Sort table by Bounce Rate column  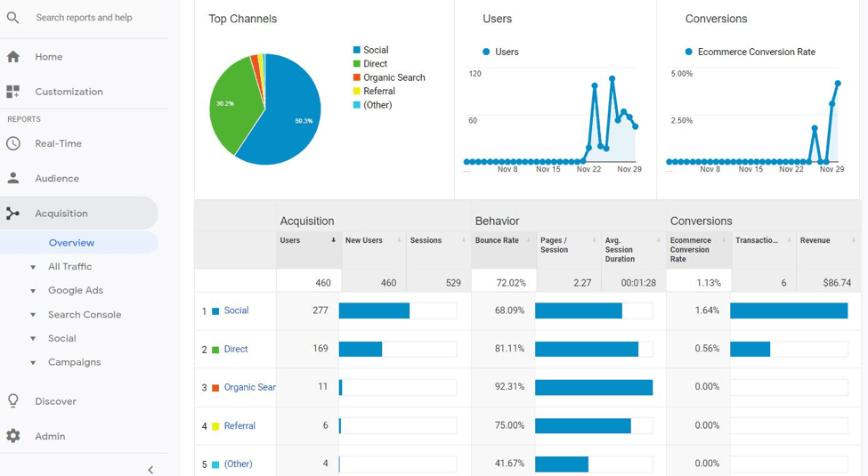[x=498, y=240]
